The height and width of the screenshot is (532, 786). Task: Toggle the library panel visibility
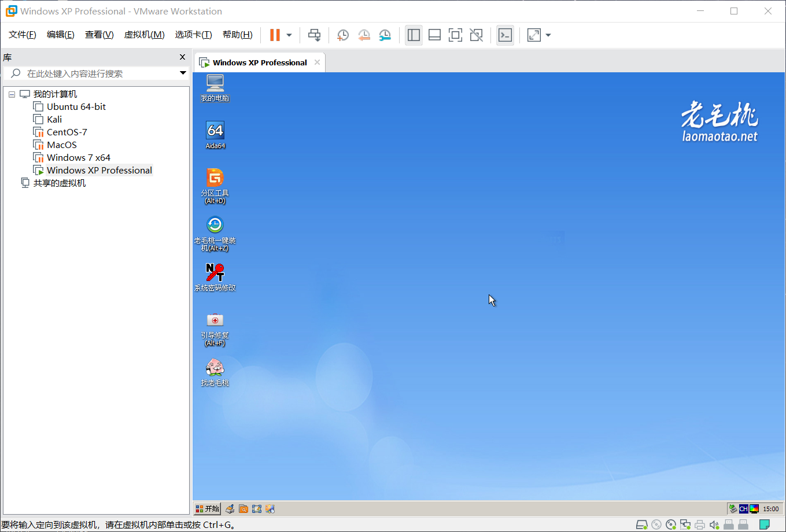point(414,35)
